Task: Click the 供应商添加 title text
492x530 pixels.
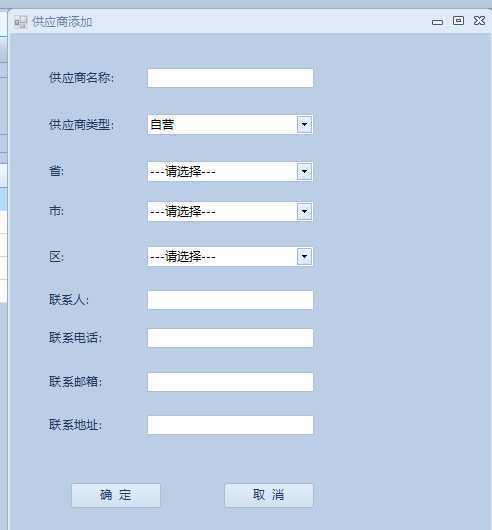Action: click(x=62, y=22)
